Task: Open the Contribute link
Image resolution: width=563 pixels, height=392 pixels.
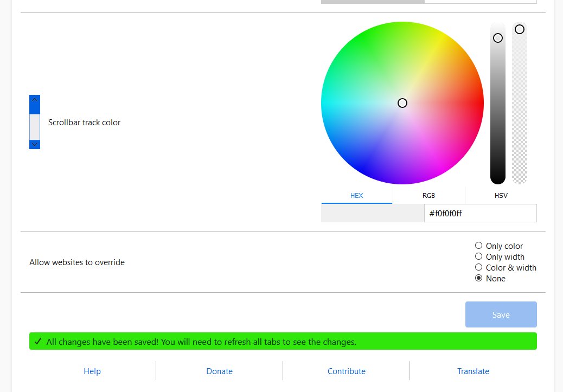Action: click(347, 371)
